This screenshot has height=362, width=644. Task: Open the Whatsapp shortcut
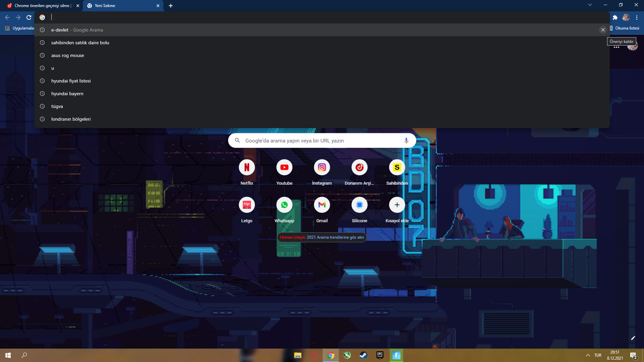tap(284, 205)
